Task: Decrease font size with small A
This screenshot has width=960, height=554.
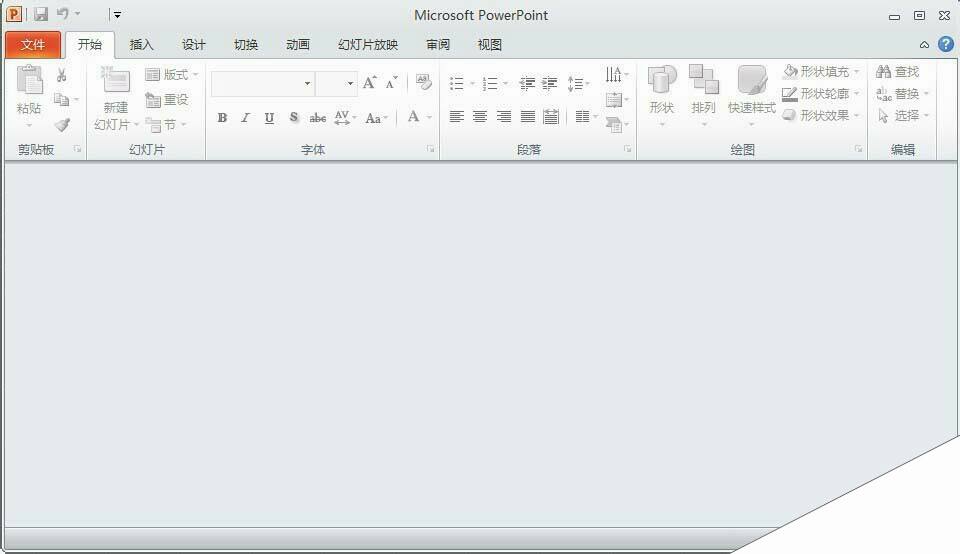Action: (x=391, y=83)
